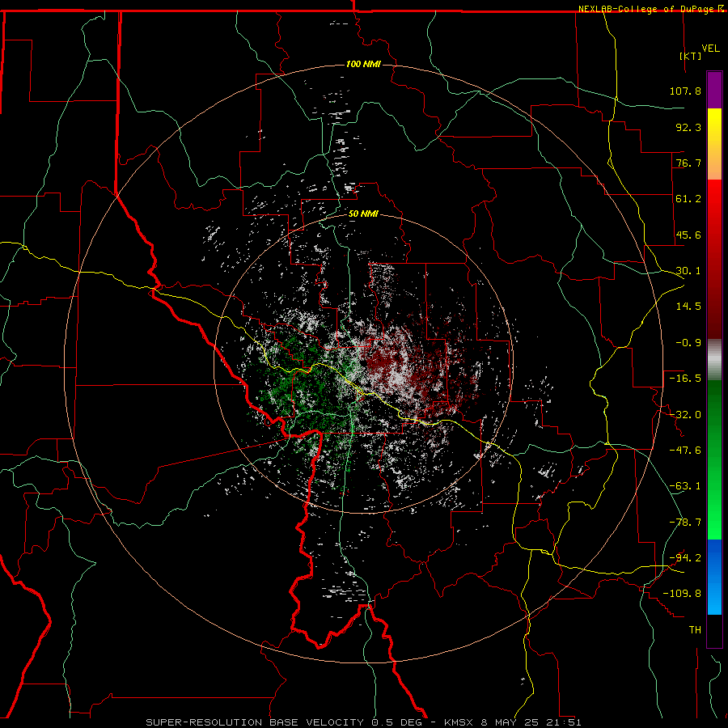The height and width of the screenshot is (728, 728).
Task: Click the [KT] units label
Action: click(691, 56)
